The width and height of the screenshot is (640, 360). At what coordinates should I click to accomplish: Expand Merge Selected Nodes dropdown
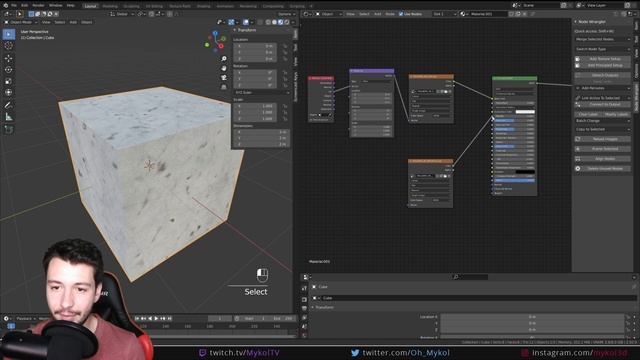pos(602,39)
